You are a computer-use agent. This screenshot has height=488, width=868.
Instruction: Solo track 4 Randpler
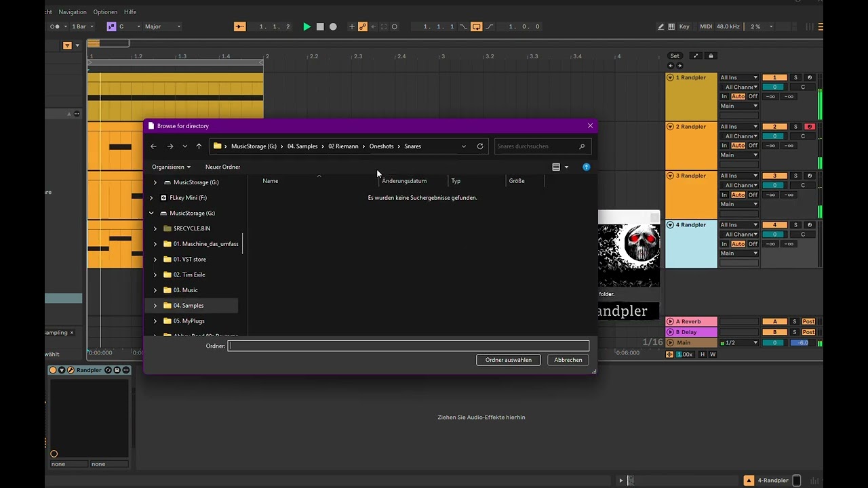[x=796, y=225]
